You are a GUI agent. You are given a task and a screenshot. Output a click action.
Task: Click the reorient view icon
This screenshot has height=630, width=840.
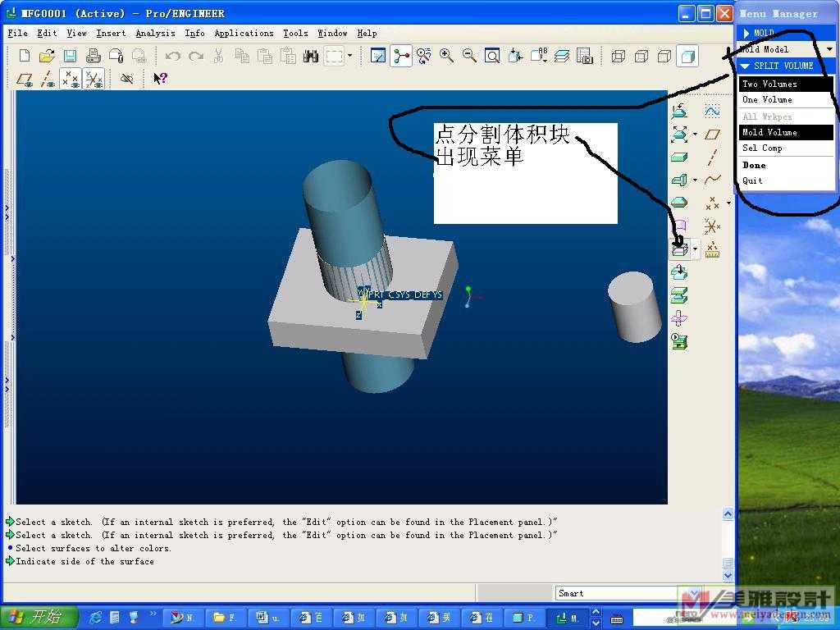[515, 56]
